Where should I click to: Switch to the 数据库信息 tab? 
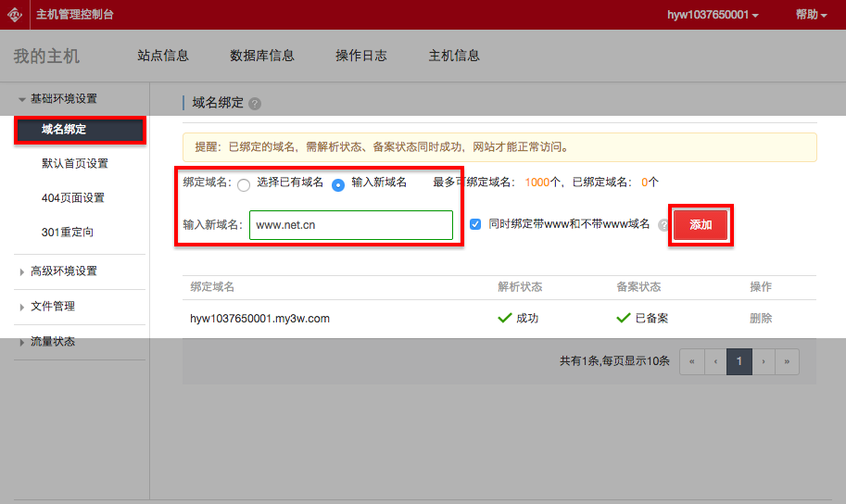pos(261,56)
